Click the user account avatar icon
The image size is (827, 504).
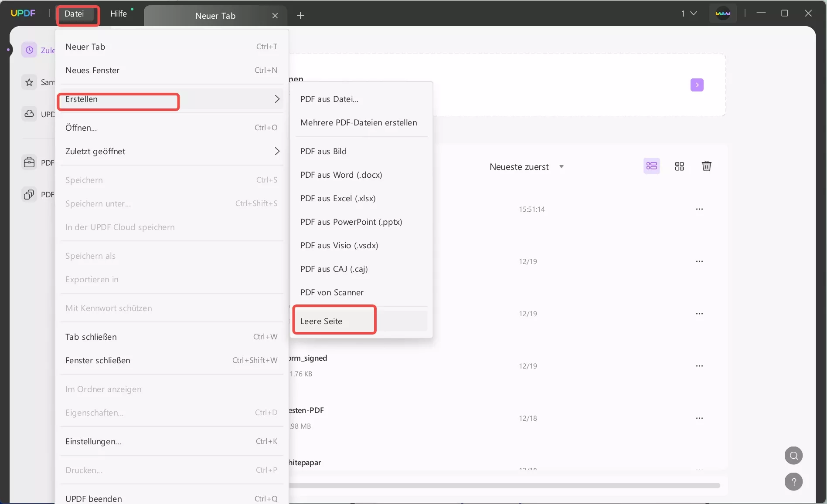pyautogui.click(x=723, y=13)
